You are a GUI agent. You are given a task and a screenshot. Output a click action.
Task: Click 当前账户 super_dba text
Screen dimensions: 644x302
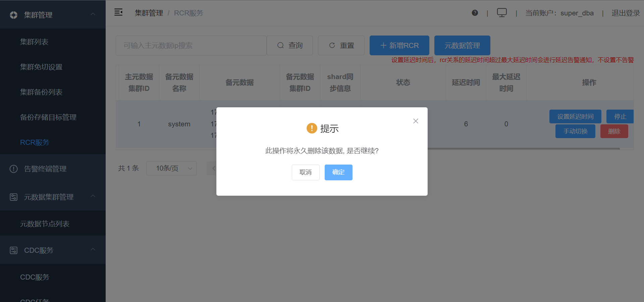click(x=559, y=13)
